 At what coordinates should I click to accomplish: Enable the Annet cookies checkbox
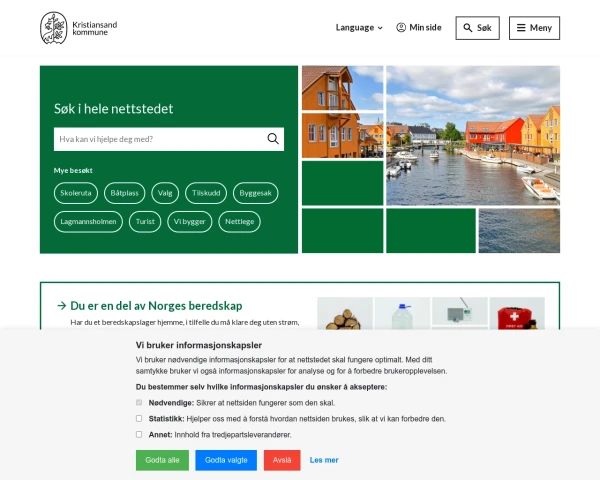139,434
